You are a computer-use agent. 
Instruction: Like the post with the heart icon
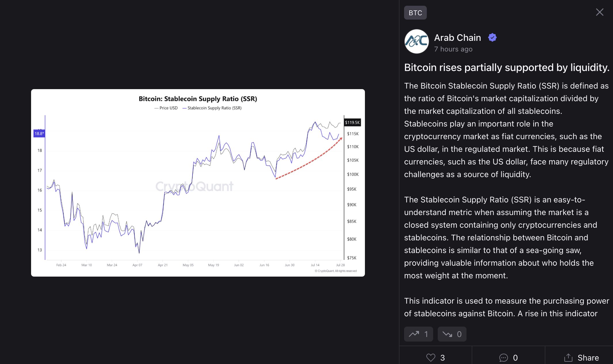click(x=431, y=358)
